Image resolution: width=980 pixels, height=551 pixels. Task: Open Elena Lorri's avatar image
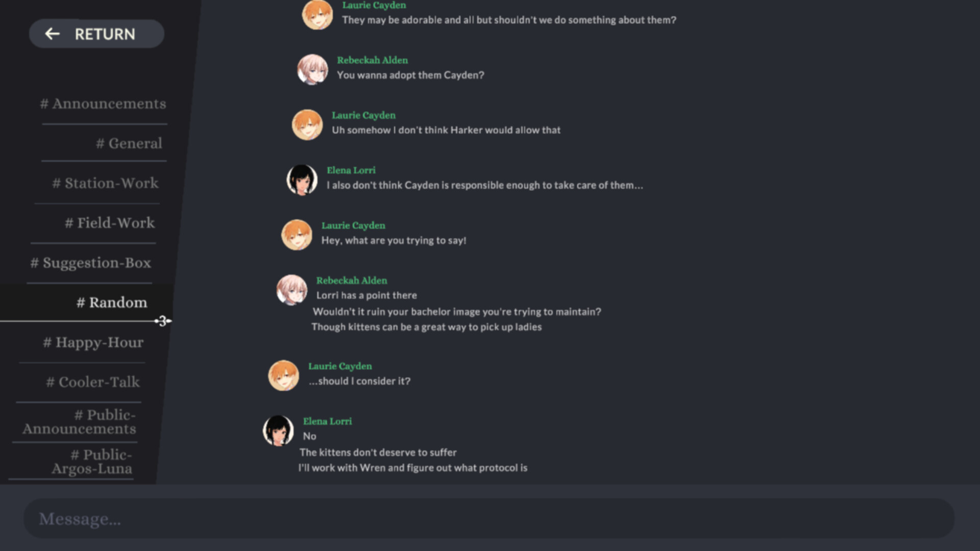301,180
